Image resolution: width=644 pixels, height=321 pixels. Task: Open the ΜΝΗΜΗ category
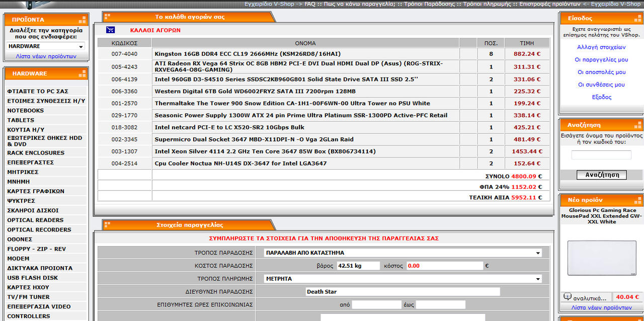click(19, 182)
